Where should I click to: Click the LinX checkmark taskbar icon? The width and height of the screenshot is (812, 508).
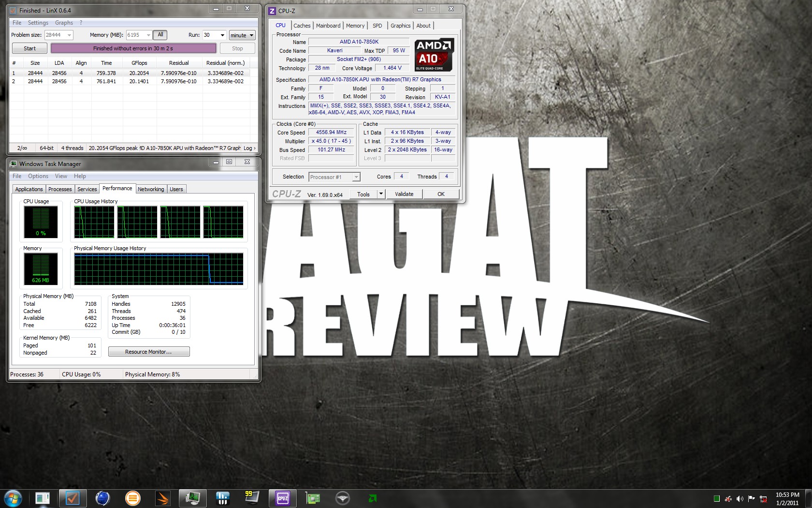click(x=72, y=498)
